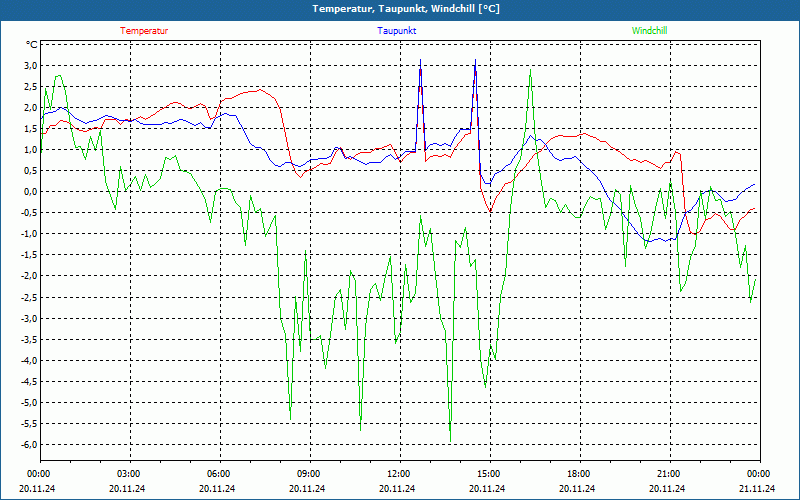
Task: Click the -4,5 y-axis value
Action: [29, 382]
